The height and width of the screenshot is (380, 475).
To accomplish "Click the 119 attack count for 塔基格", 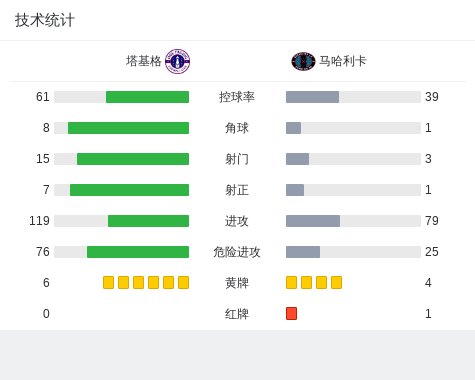I will click(x=39, y=221).
